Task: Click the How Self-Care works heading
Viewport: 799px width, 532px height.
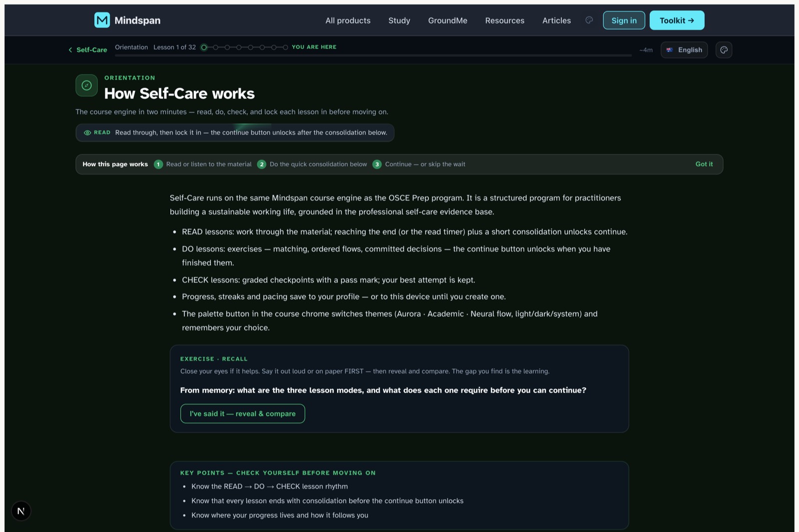Action: [x=179, y=93]
